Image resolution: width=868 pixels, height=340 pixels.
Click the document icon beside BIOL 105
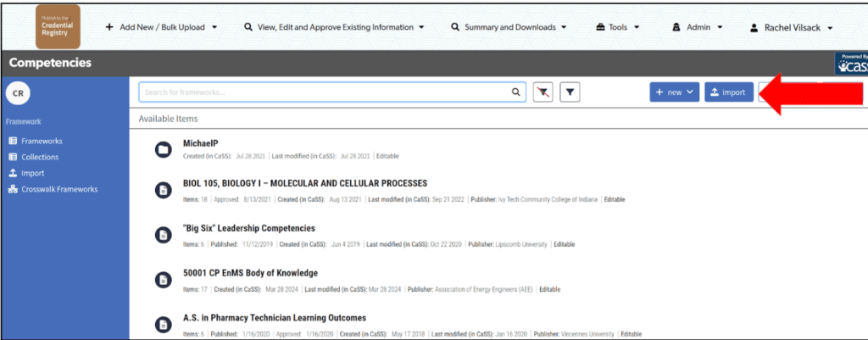pyautogui.click(x=163, y=191)
